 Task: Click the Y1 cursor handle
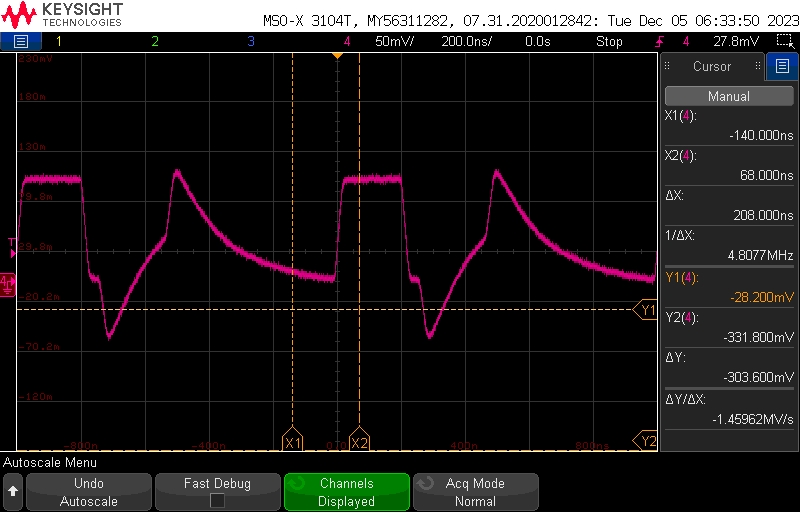click(646, 310)
